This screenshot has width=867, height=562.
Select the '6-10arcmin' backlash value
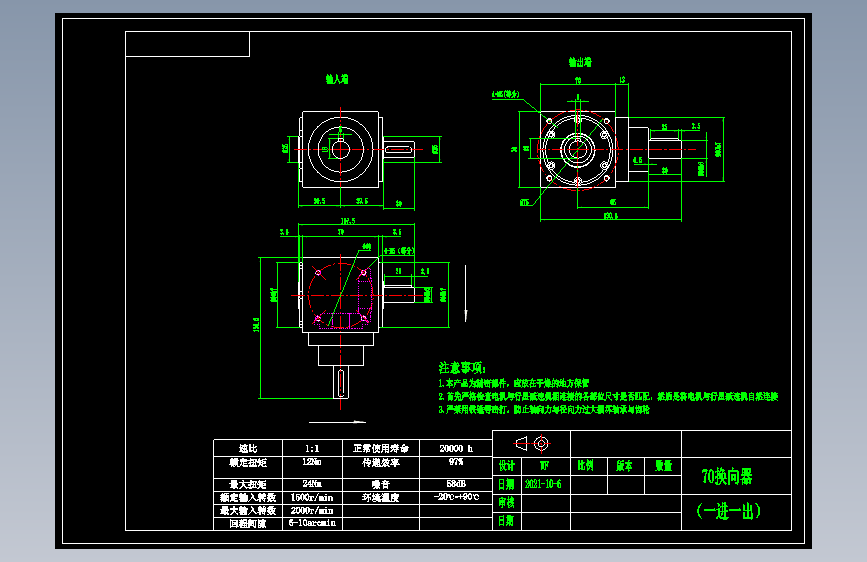tap(312, 523)
